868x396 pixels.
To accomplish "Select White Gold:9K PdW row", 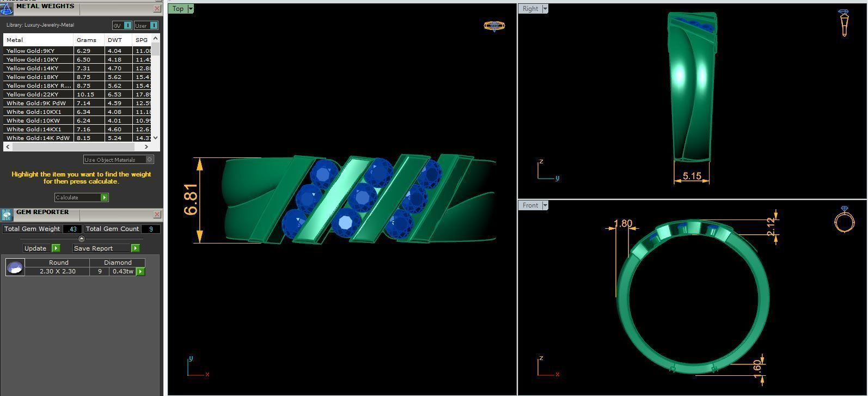I will coord(77,103).
